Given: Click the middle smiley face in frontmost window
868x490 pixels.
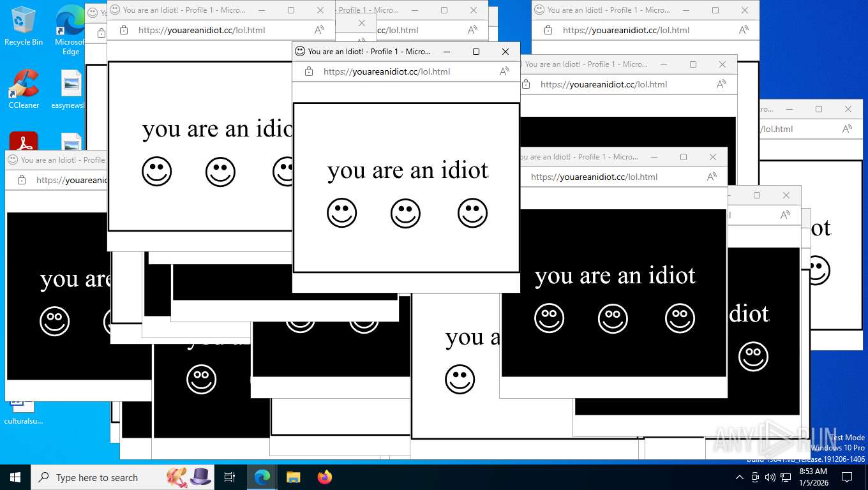Looking at the screenshot, I should click(x=405, y=213).
